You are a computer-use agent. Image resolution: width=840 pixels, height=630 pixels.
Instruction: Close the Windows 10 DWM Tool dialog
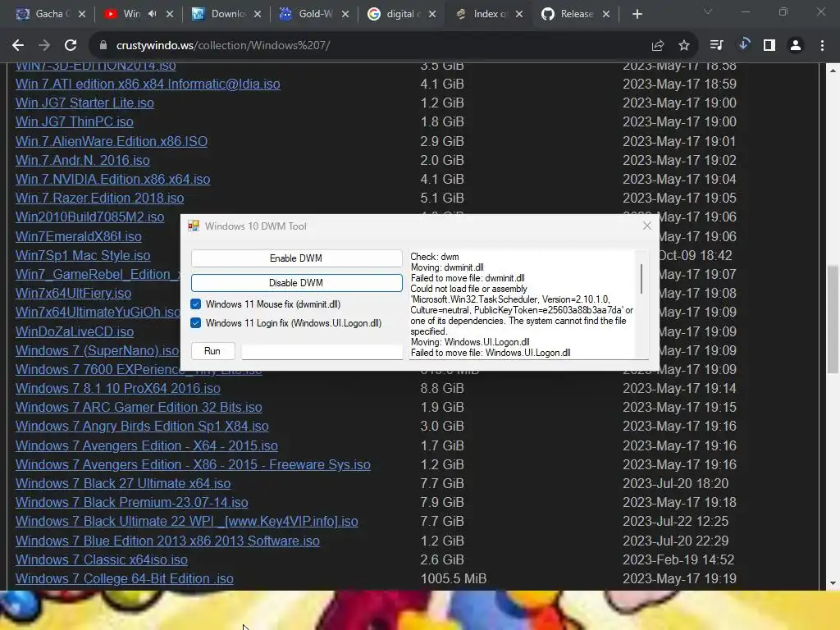point(646,226)
